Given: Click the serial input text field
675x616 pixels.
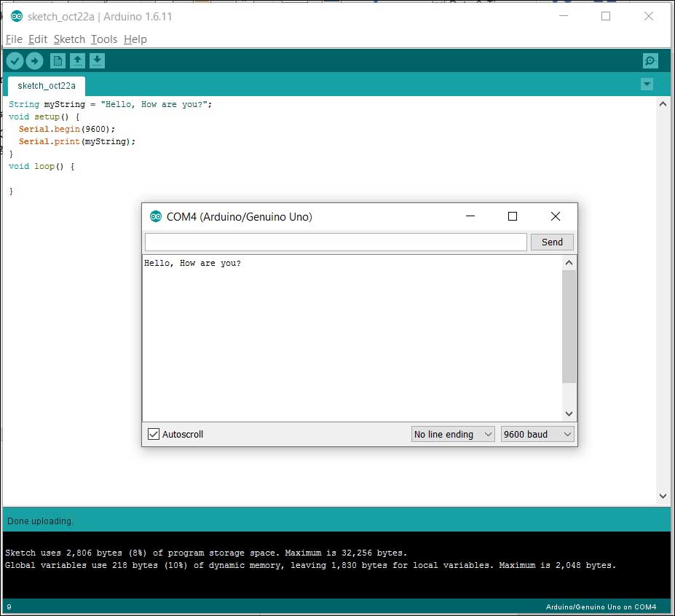Looking at the screenshot, I should pyautogui.click(x=336, y=242).
